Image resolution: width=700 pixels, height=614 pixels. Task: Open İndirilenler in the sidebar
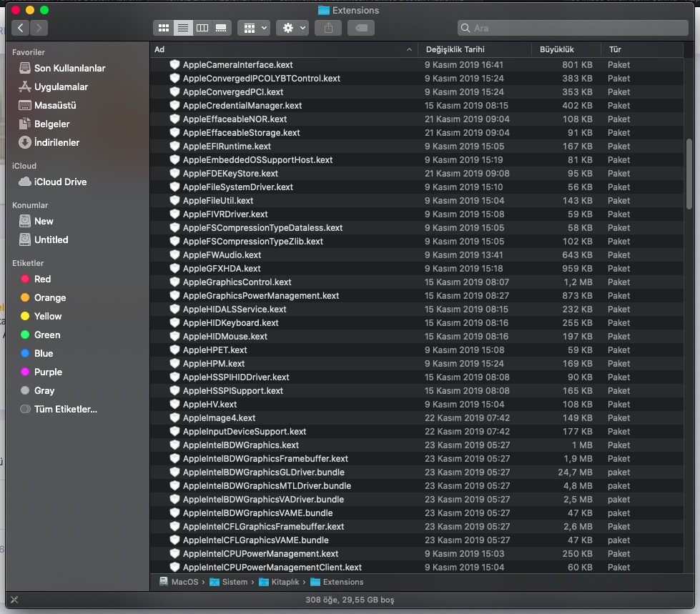point(56,142)
